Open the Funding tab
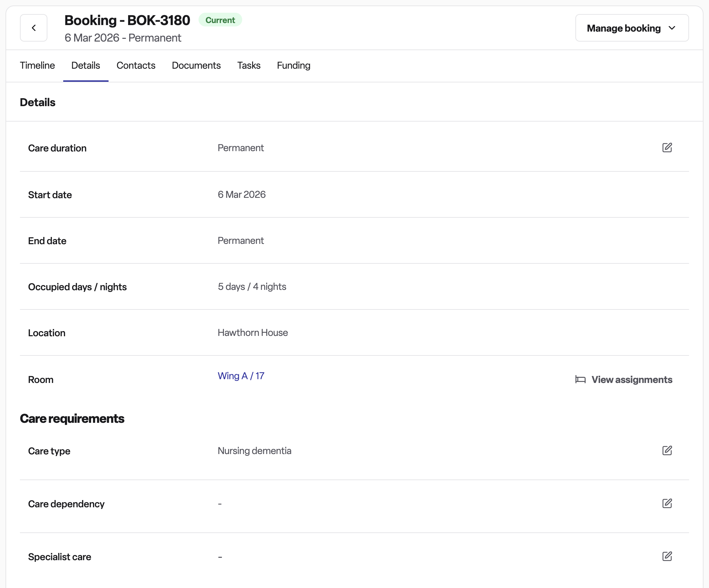The height and width of the screenshot is (588, 709). pyautogui.click(x=294, y=65)
